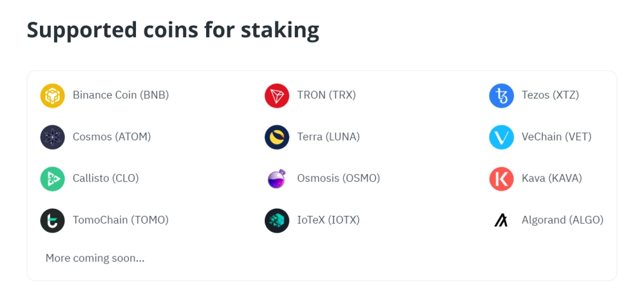Click the Kava (KAVA) label
The image size is (644, 306).
coord(552,178)
